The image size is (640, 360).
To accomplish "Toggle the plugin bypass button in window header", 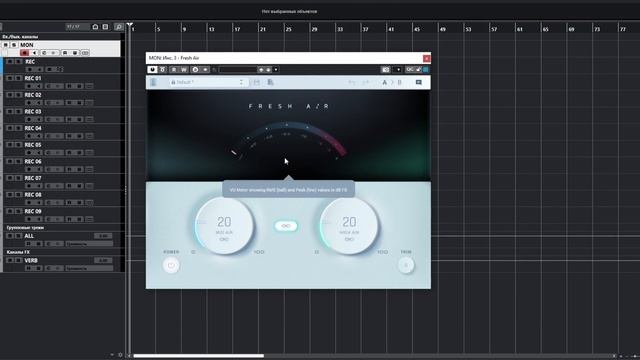I will [x=162, y=70].
